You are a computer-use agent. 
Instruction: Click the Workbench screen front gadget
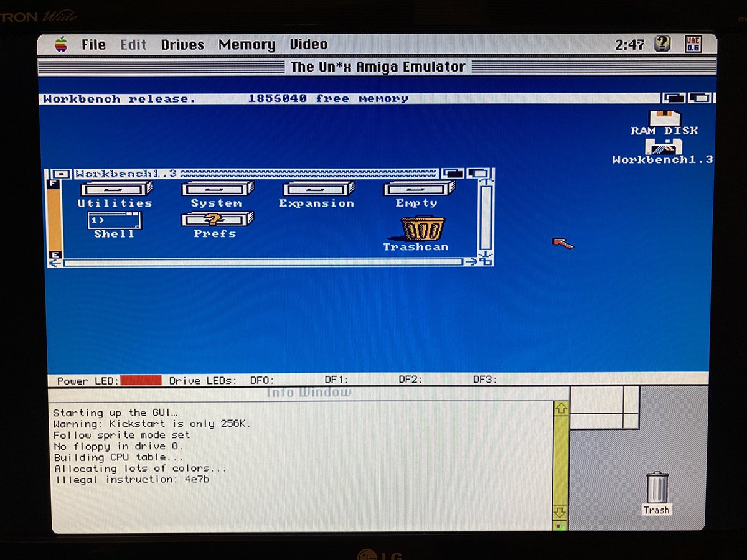(x=700, y=98)
